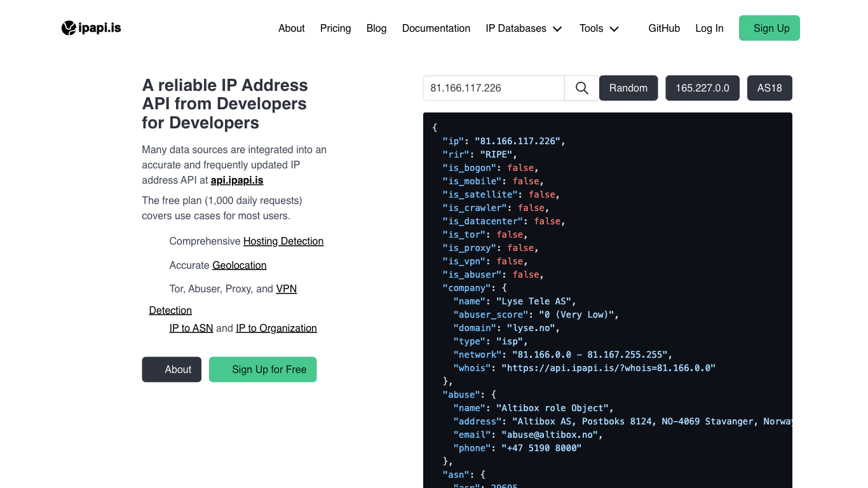Image resolution: width=868 pixels, height=488 pixels.
Task: Click the page heading text
Action: (225, 104)
